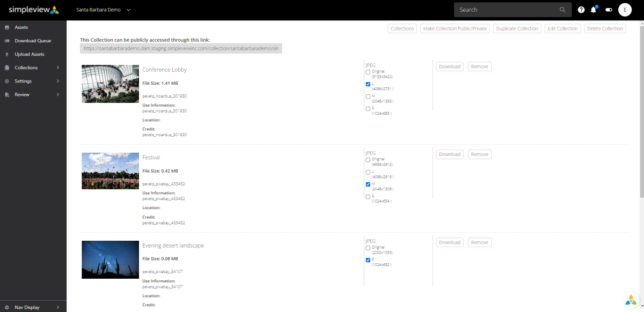Remove Festival from collection
Screen dimensions: 644x312
480,154
